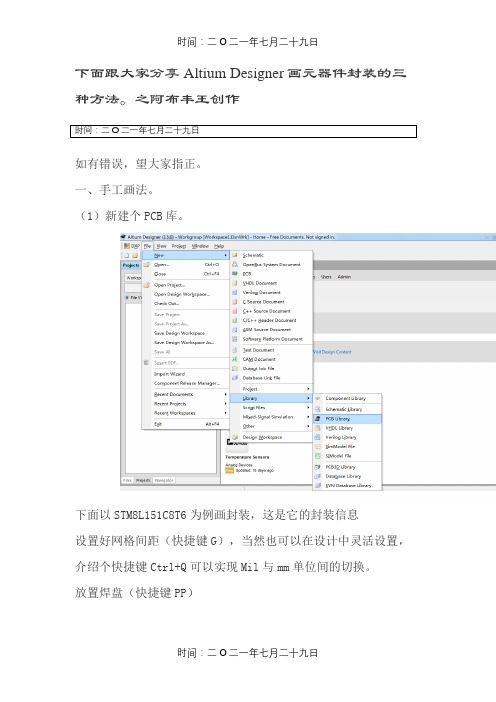Open the Admin tab on Home page
This screenshot has height=702, width=496.
pos(344,277)
